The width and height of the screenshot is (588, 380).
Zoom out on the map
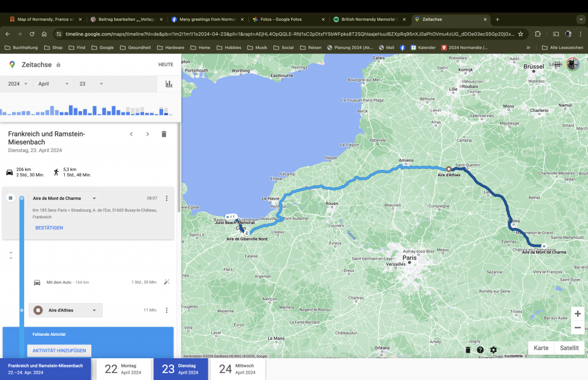pos(578,328)
